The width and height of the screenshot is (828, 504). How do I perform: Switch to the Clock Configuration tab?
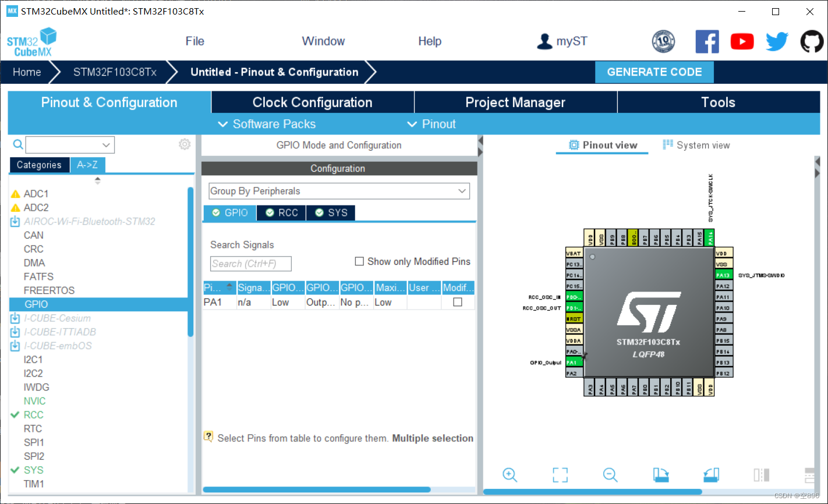click(x=312, y=102)
